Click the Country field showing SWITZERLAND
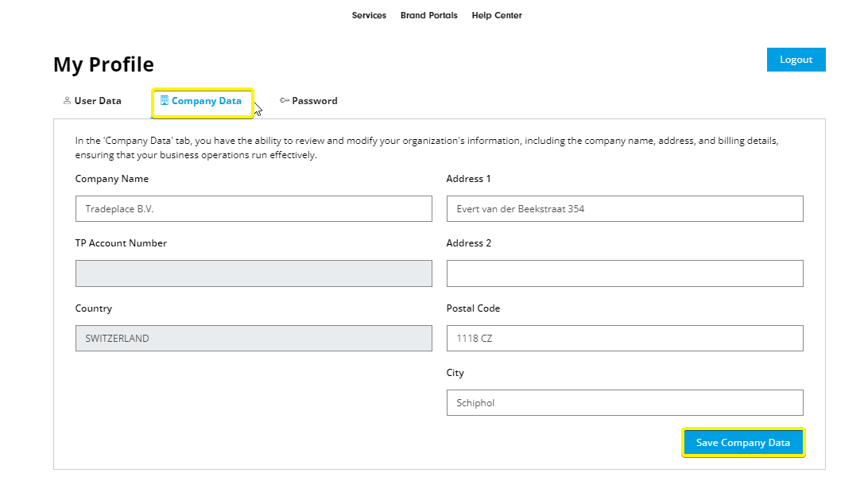 click(x=254, y=338)
